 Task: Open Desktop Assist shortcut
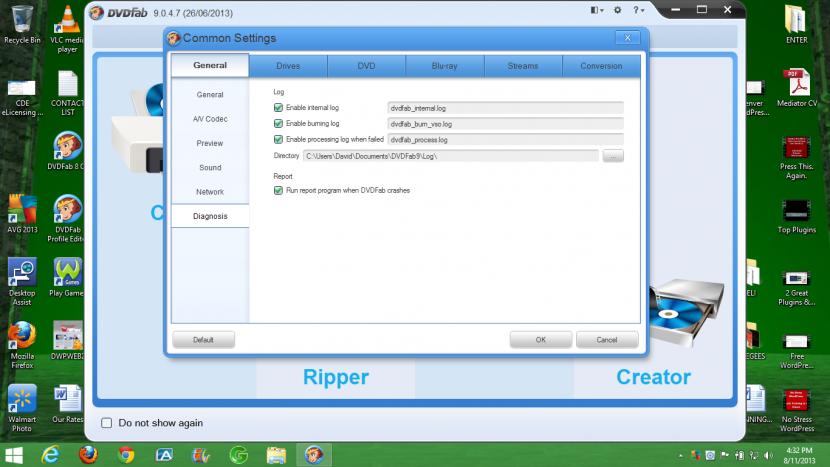pyautogui.click(x=22, y=282)
